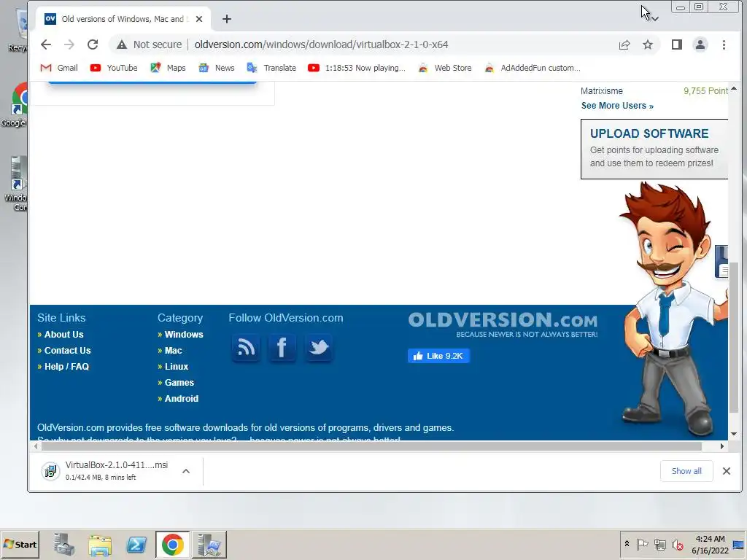The image size is (747, 560).
Task: Open the Windows Start menu
Action: (x=20, y=545)
